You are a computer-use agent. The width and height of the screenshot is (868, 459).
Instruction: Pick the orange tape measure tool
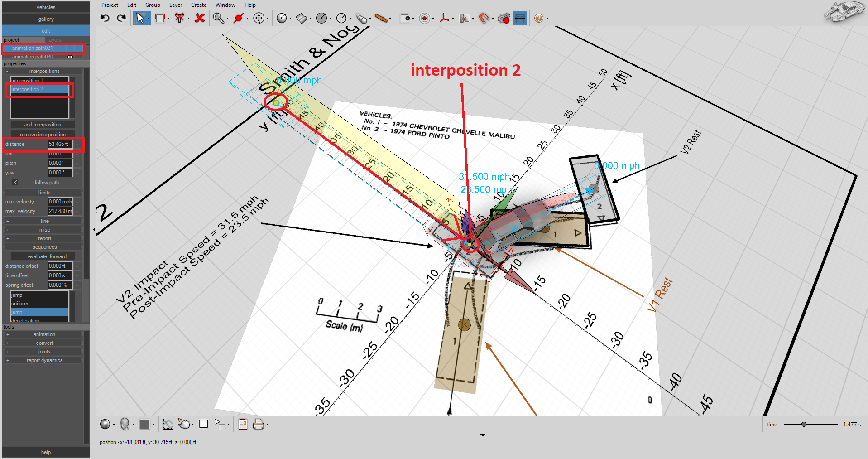pyautogui.click(x=382, y=18)
